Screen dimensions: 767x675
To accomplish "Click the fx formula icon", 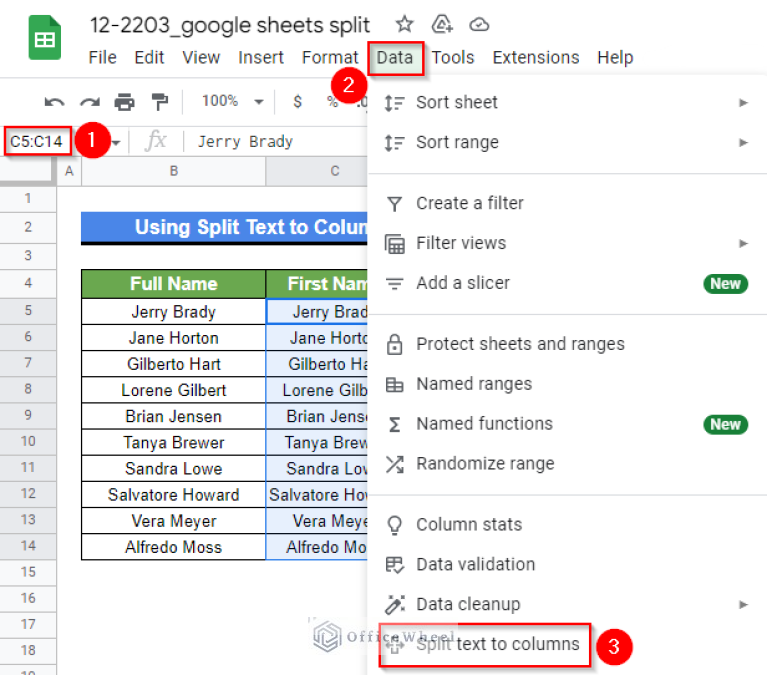I will 156,141.
